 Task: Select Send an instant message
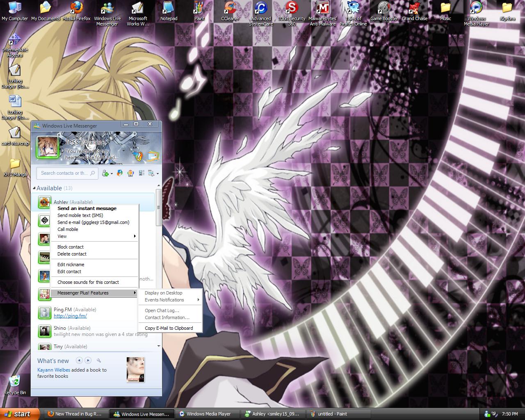[x=87, y=208]
